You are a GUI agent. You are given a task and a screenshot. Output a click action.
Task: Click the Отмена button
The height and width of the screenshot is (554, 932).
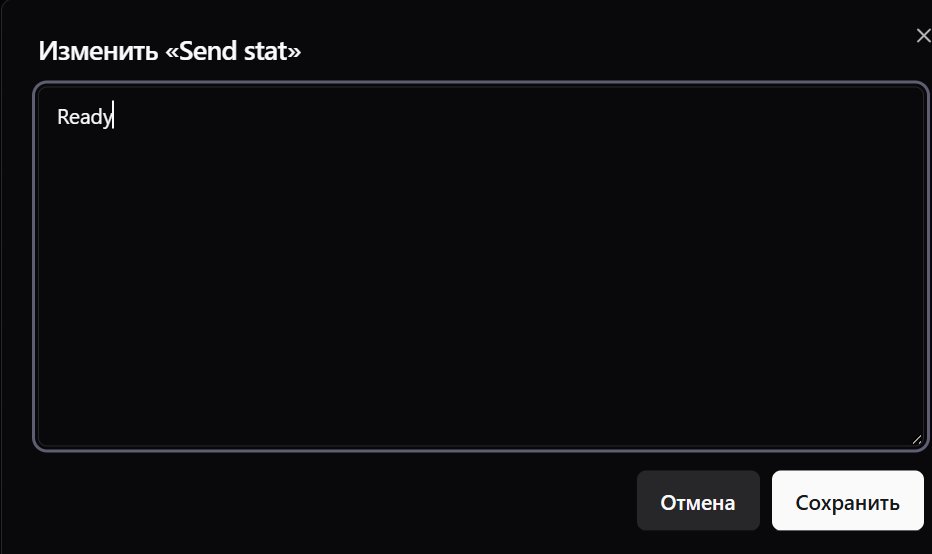click(698, 501)
